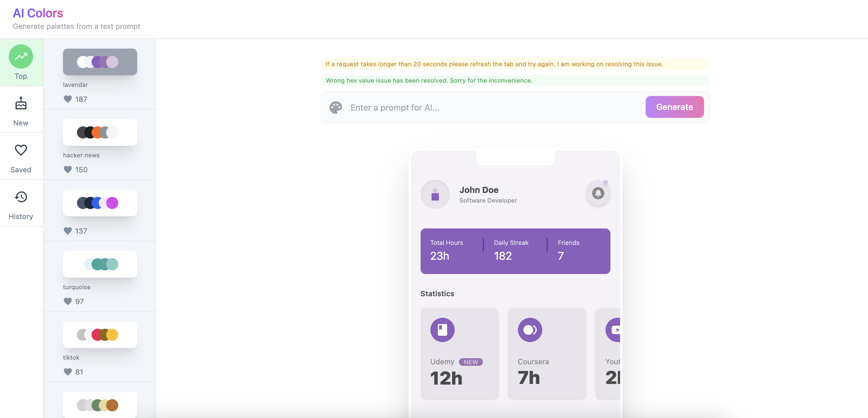Open the New palettes cake icon
The height and width of the screenshot is (418, 868).
click(x=21, y=104)
